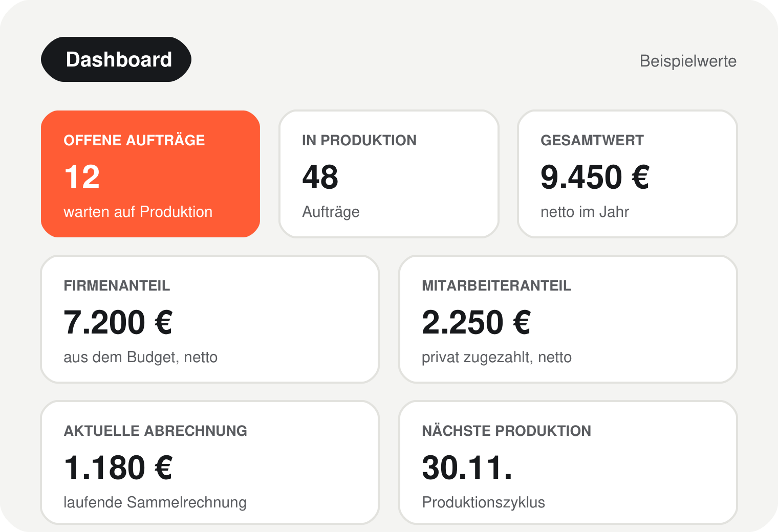Click the Dashboard pill button

tap(116, 59)
